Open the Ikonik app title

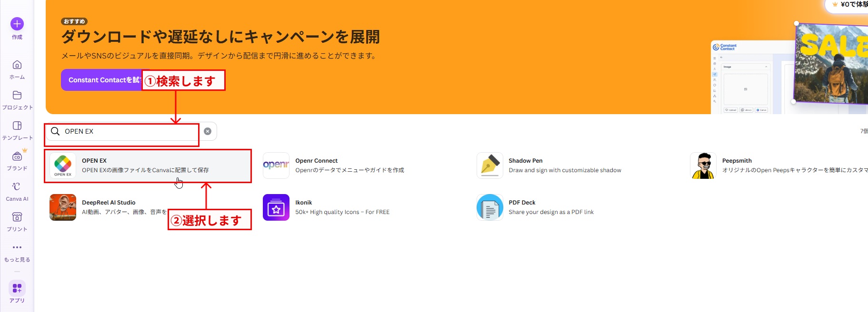click(304, 203)
